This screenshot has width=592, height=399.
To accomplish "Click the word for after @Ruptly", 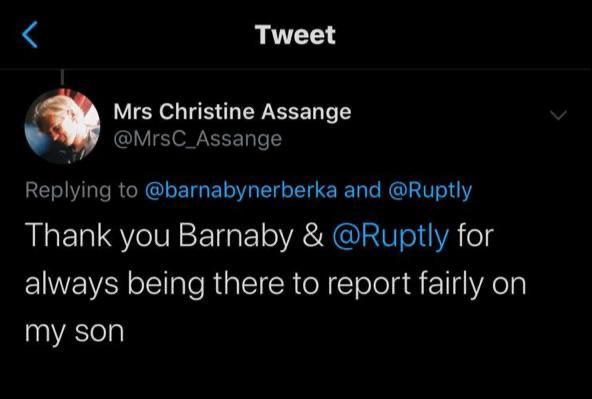I will tap(476, 236).
